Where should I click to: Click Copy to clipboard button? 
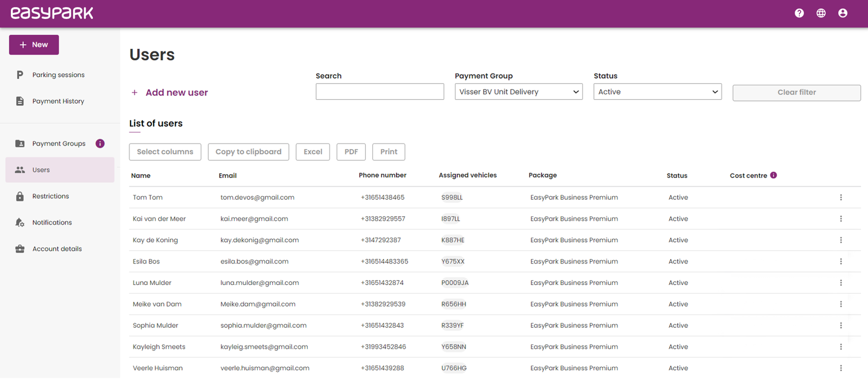tap(248, 152)
